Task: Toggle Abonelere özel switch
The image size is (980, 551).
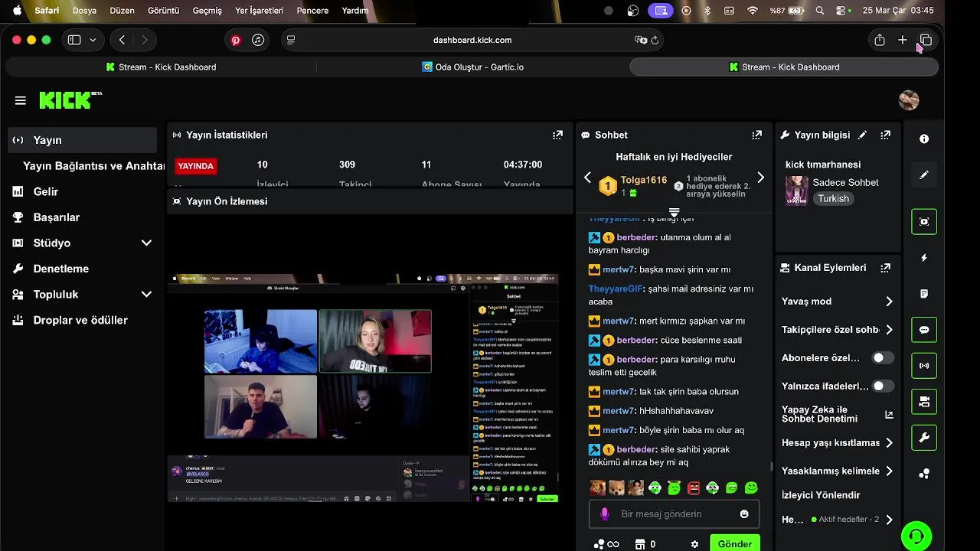Action: pyautogui.click(x=883, y=358)
